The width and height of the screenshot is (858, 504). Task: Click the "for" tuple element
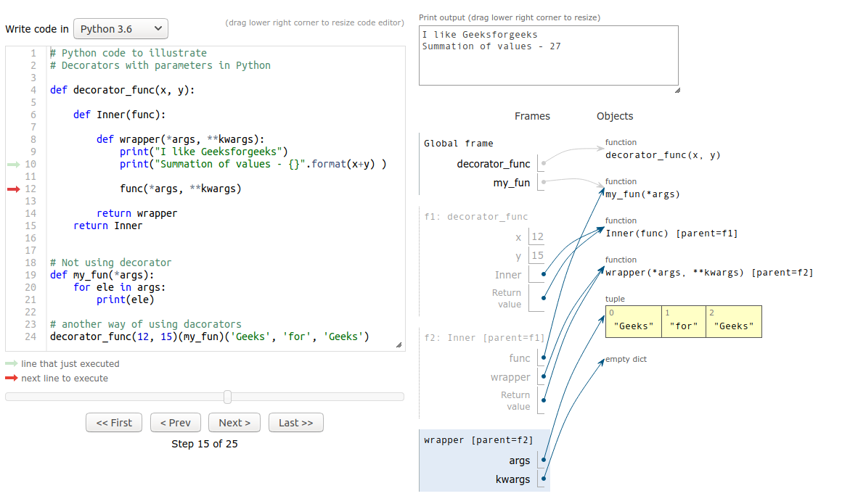(683, 326)
